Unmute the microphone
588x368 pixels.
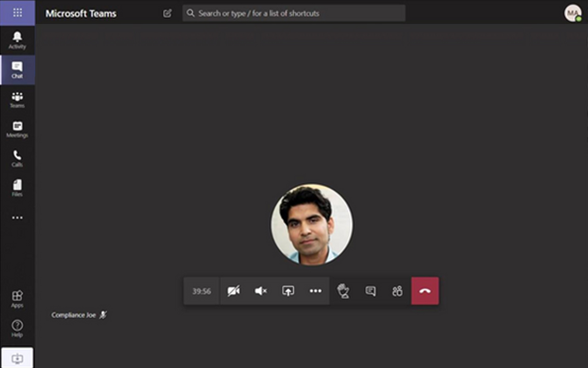point(260,291)
